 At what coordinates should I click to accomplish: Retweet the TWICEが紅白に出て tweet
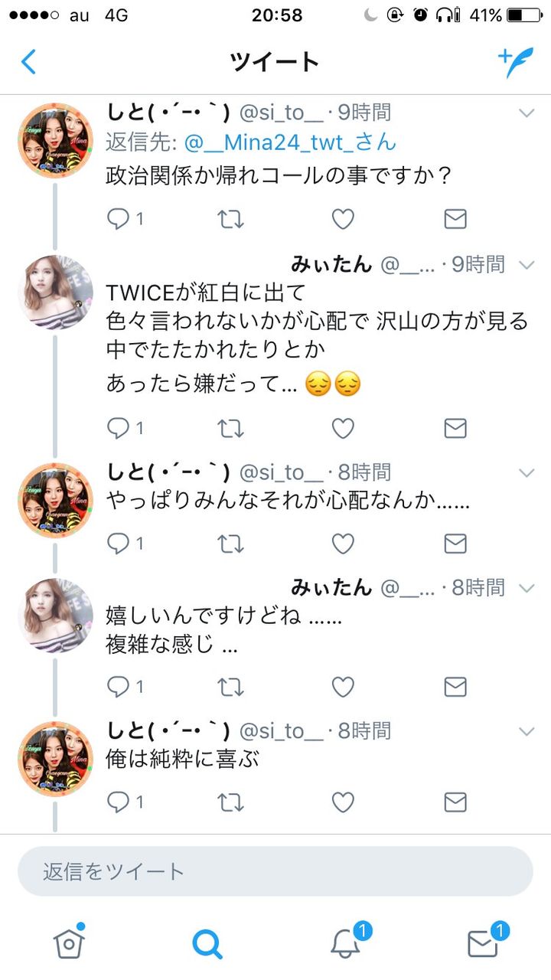pos(230,427)
